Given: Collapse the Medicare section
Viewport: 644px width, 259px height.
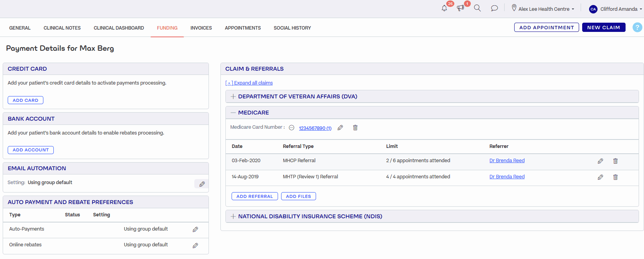Looking at the screenshot, I should pos(233,113).
